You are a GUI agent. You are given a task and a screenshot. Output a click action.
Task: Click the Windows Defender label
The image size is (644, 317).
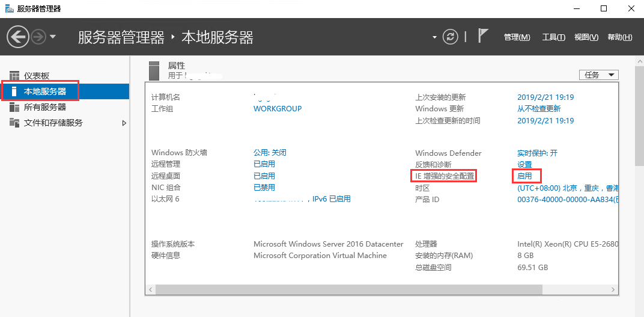tap(448, 153)
